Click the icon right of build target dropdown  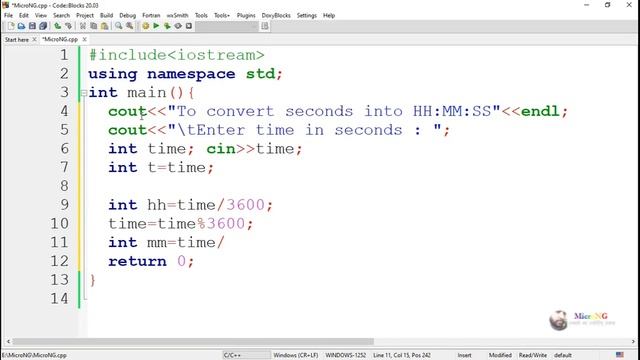(x=265, y=26)
